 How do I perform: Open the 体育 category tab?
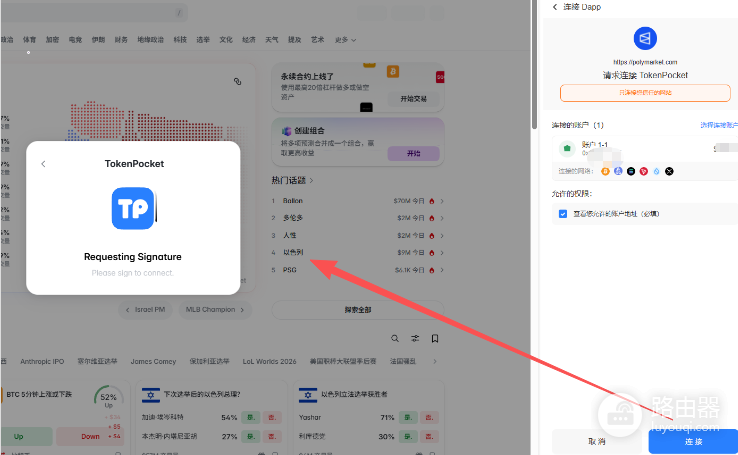click(29, 40)
